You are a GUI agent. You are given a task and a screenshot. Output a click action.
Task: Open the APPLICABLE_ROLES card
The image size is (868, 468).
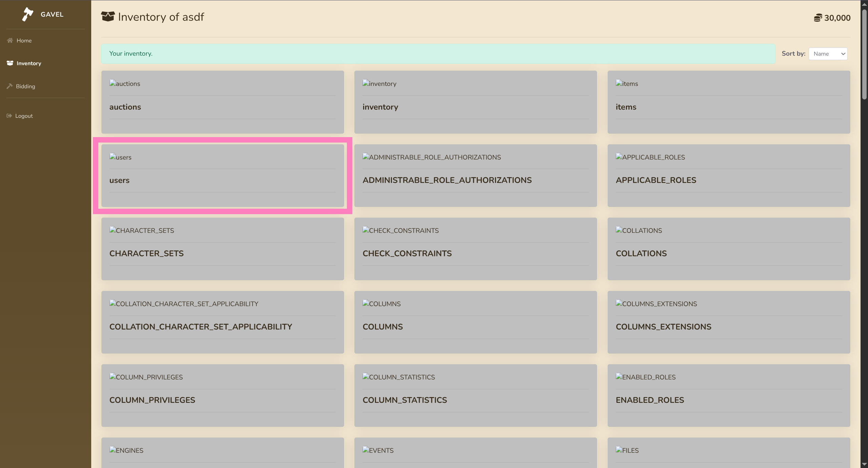[x=728, y=175]
